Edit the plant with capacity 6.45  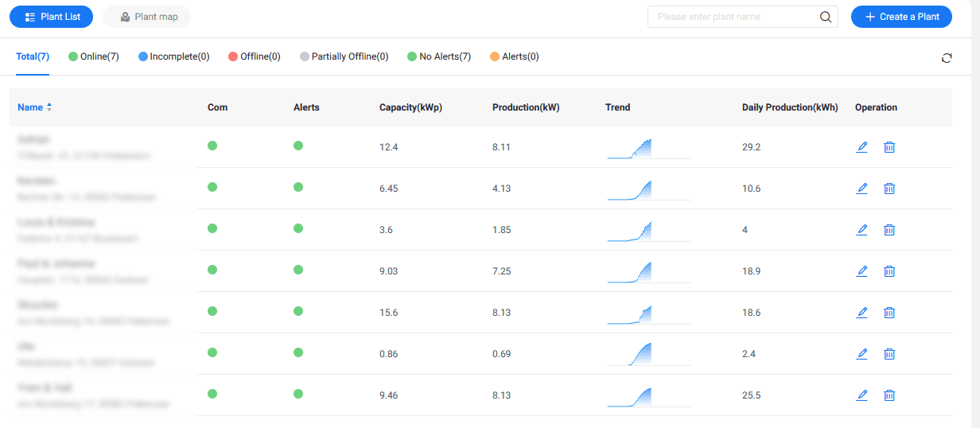coord(861,189)
